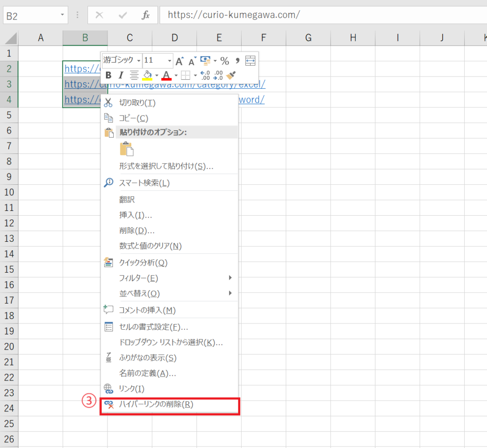Increase font size with larger A icon
Viewport: 487px width, 448px height.
(179, 61)
